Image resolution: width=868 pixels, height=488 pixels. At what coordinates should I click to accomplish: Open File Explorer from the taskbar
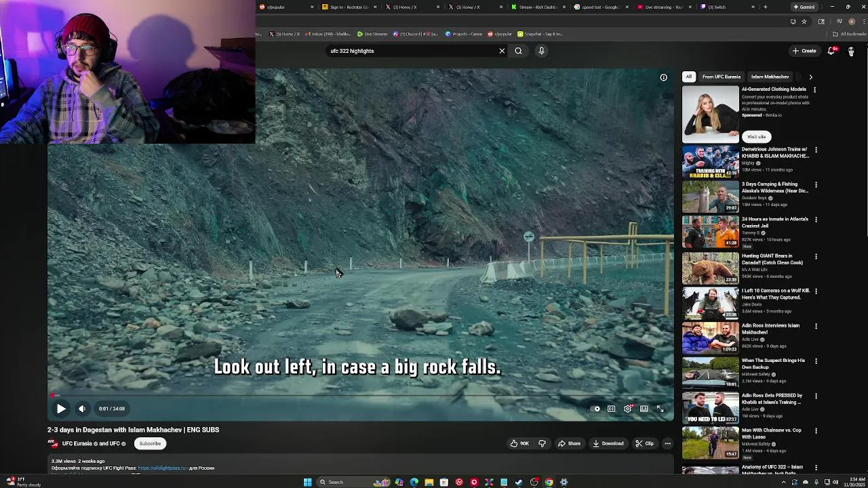click(x=429, y=482)
